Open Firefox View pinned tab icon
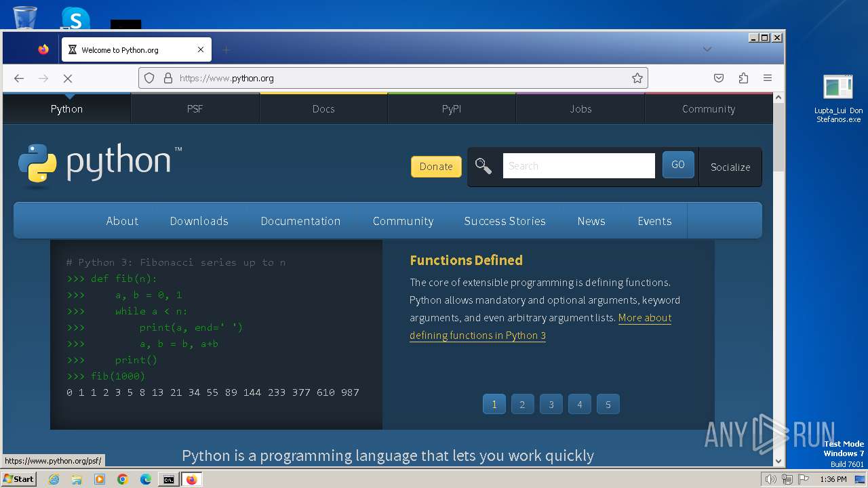 click(x=43, y=49)
